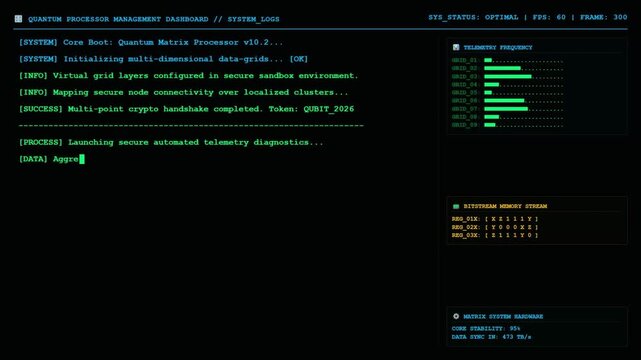
Task: Click the SYS_STATUS: OPTIMAL indicator
Action: point(473,17)
